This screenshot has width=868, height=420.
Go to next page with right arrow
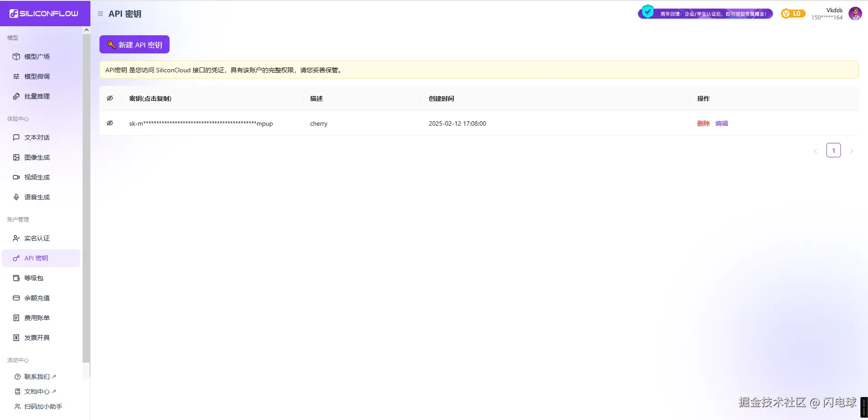click(x=852, y=151)
